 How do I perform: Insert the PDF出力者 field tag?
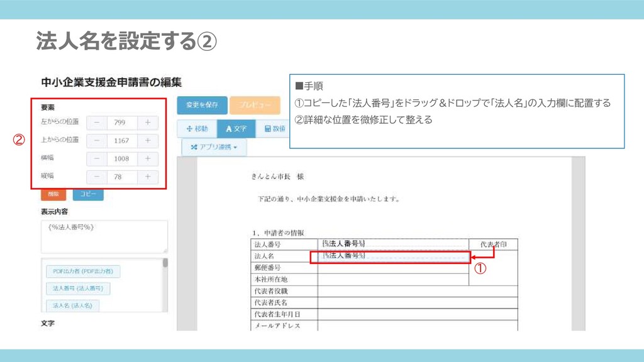pyautogui.click(x=83, y=271)
